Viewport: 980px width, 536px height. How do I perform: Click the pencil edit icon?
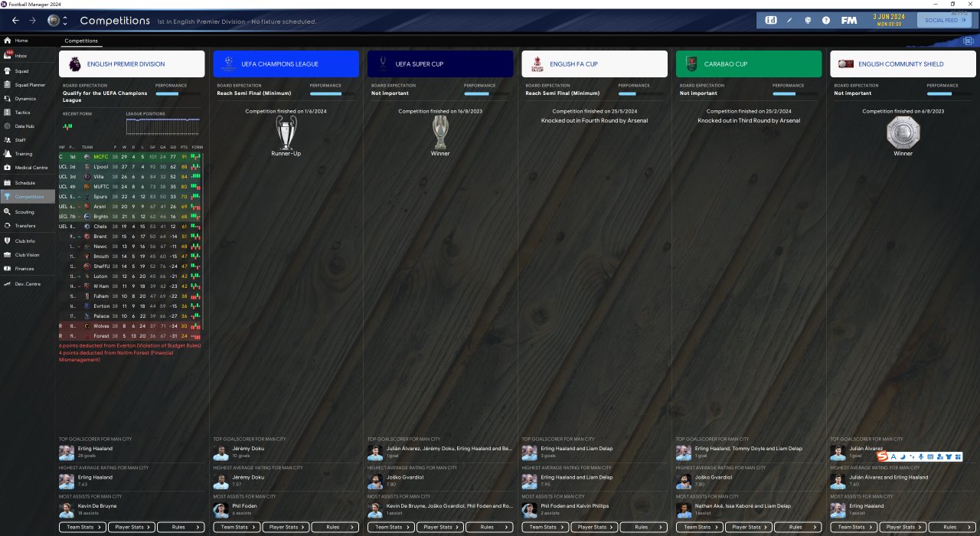[x=789, y=20]
